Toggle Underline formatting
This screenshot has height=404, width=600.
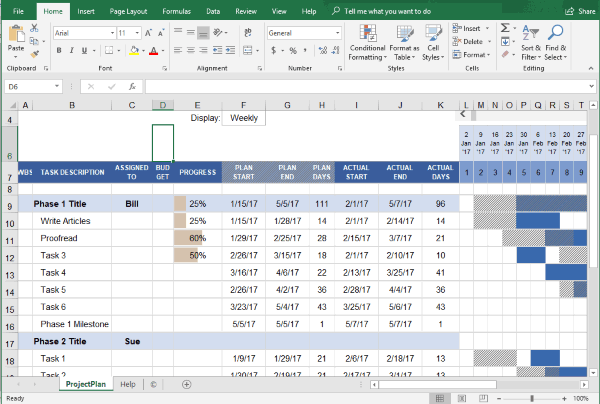coord(82,50)
